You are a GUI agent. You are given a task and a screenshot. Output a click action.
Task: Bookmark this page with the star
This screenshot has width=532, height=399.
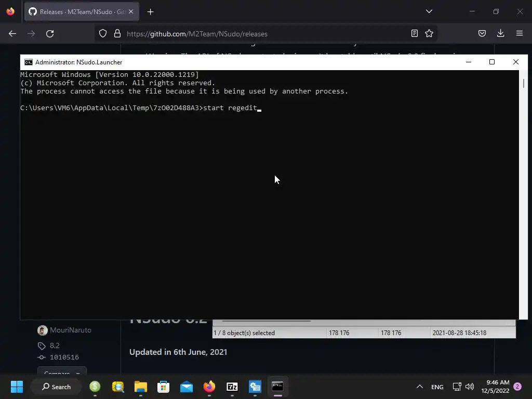429,33
